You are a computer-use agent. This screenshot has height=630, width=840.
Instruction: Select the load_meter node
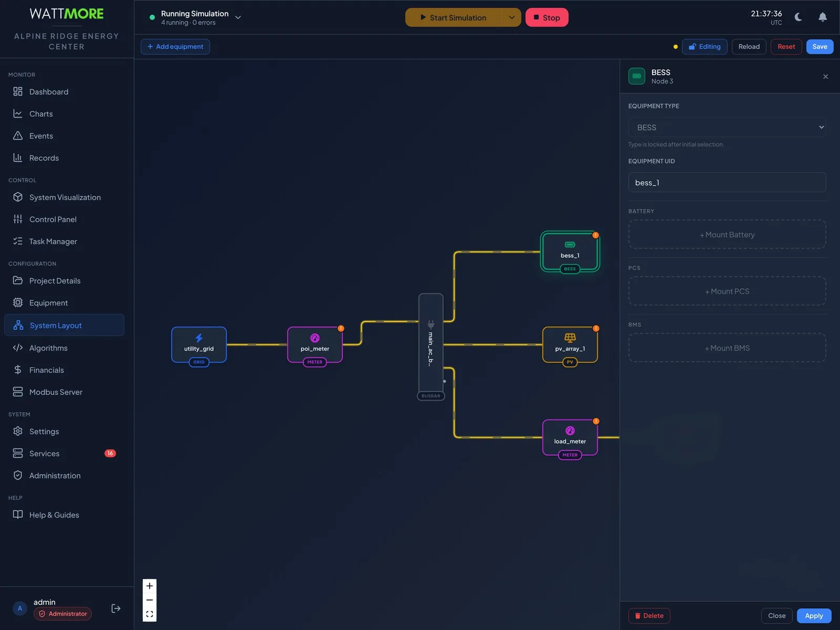point(570,437)
